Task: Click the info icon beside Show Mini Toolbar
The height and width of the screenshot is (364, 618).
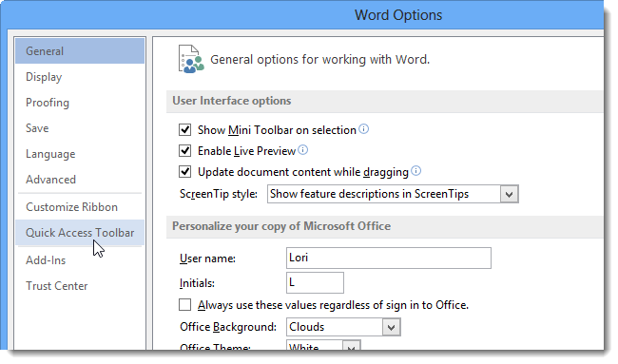Action: pyautogui.click(x=364, y=129)
